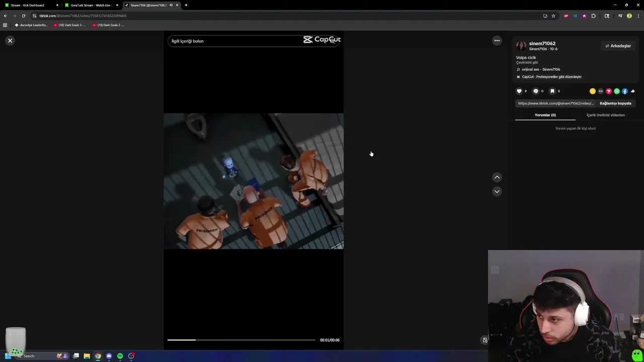
Task: Open comments via speech bubble icon
Action: point(536,91)
